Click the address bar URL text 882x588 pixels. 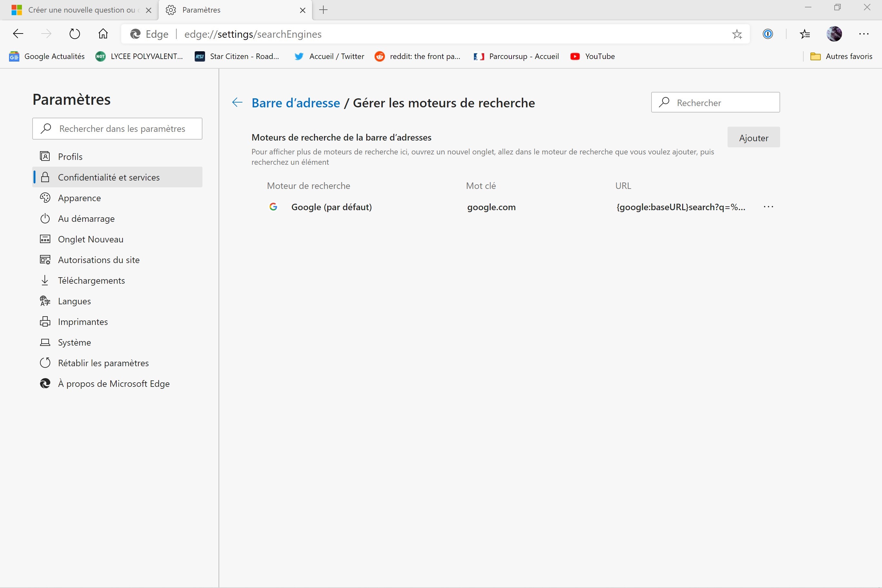point(253,34)
